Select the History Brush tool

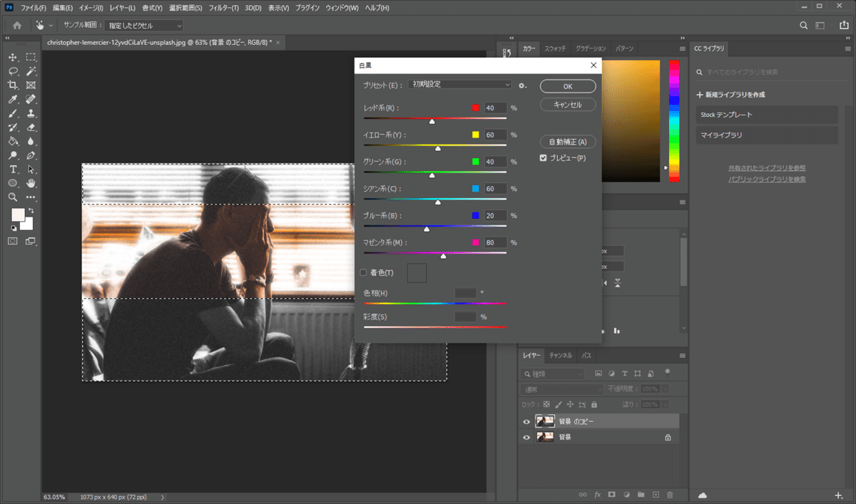13,127
